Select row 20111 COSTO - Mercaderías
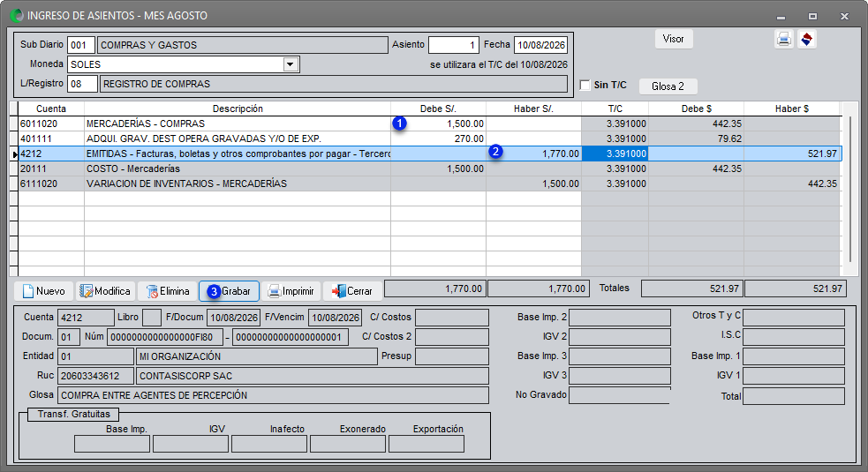Image resolution: width=868 pixels, height=472 pixels. coord(429,169)
